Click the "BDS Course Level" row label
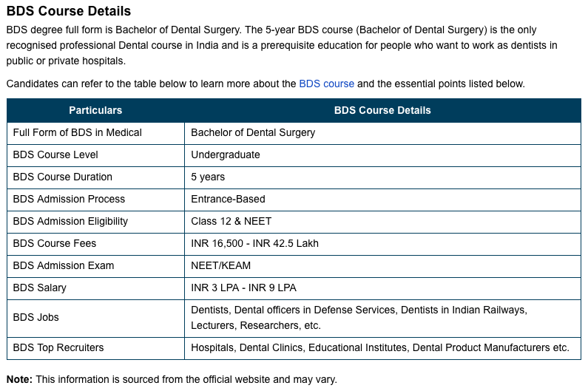 point(55,154)
